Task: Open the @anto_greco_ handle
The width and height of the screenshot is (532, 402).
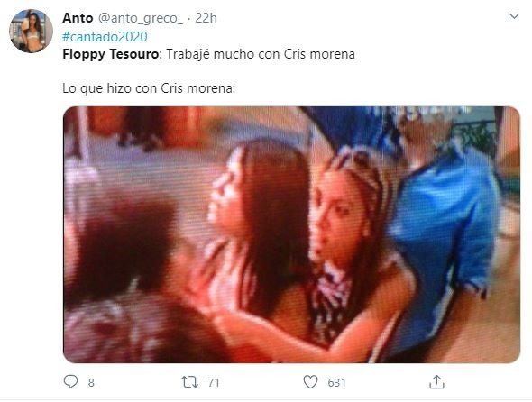Action: click(x=141, y=18)
